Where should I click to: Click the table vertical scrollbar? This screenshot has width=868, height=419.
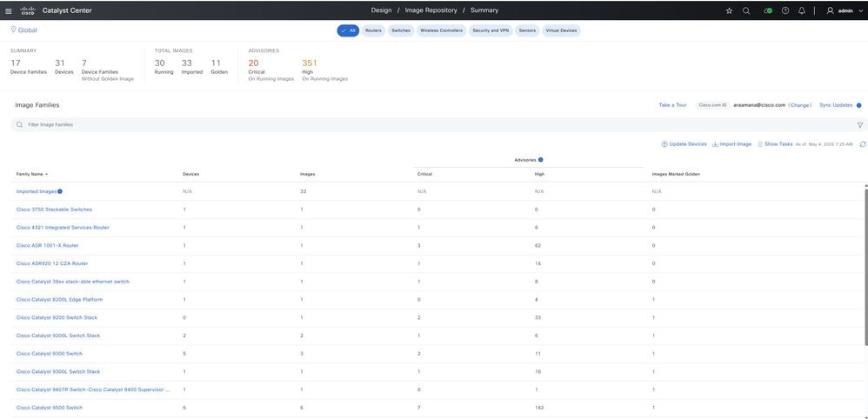point(865,266)
